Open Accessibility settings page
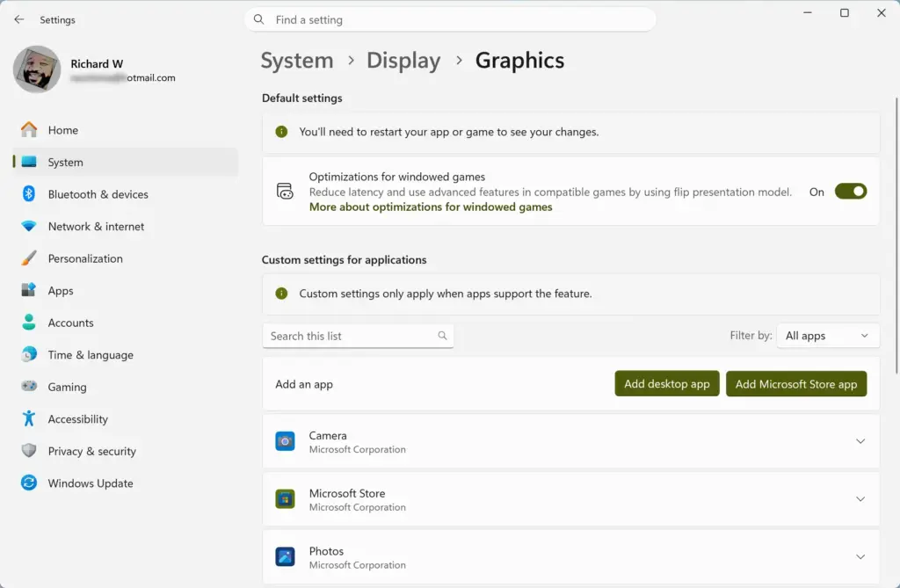The width and height of the screenshot is (900, 588). [125, 418]
